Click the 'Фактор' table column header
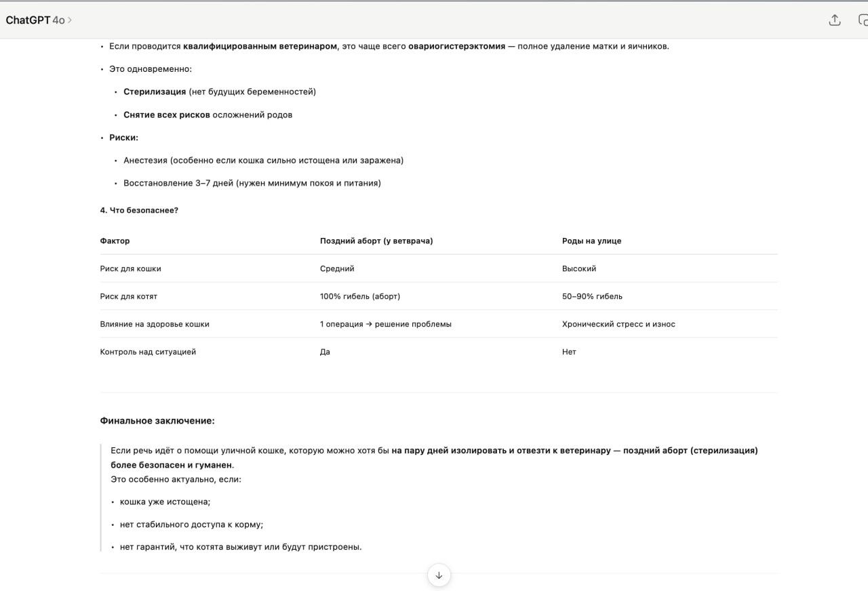The image size is (868, 591). 115,241
